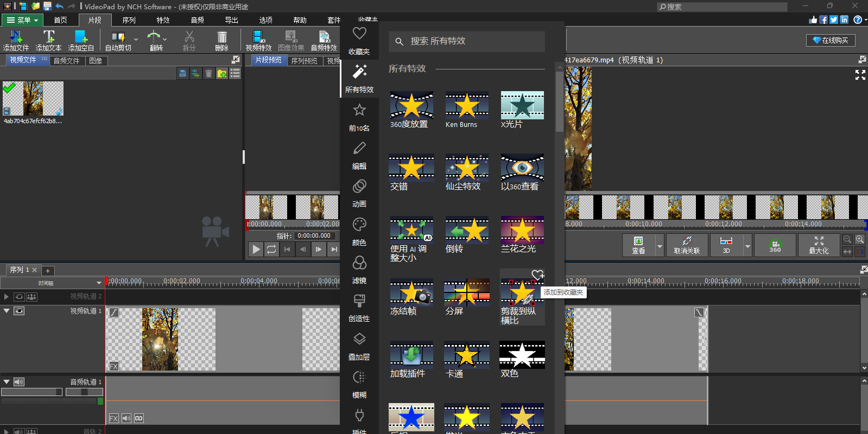
Task: Open the 时间轴 timeline mode dropdown
Action: (99, 283)
